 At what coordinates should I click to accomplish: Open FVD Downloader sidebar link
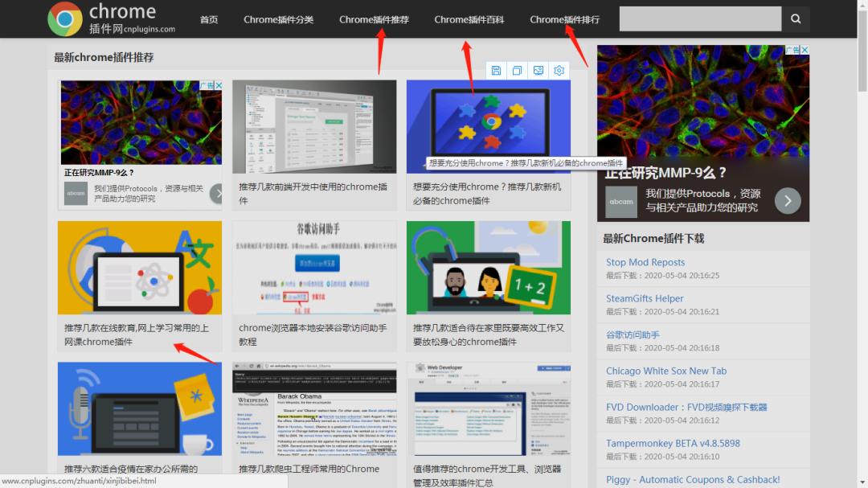[686, 407]
